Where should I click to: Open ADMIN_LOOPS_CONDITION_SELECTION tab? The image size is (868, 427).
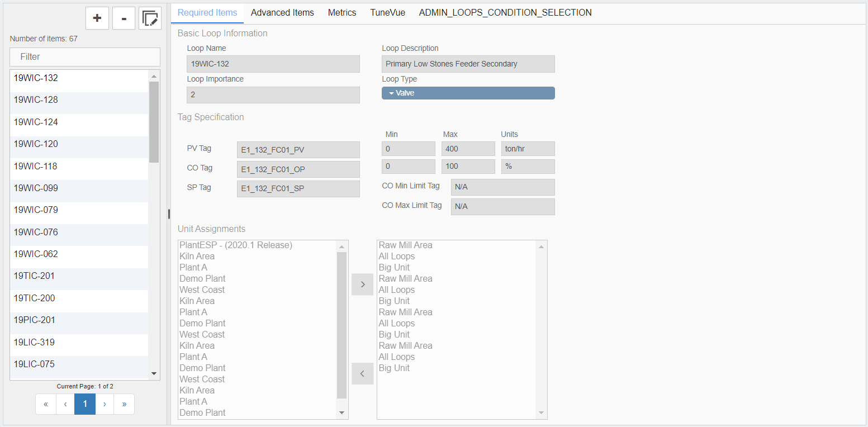click(505, 12)
